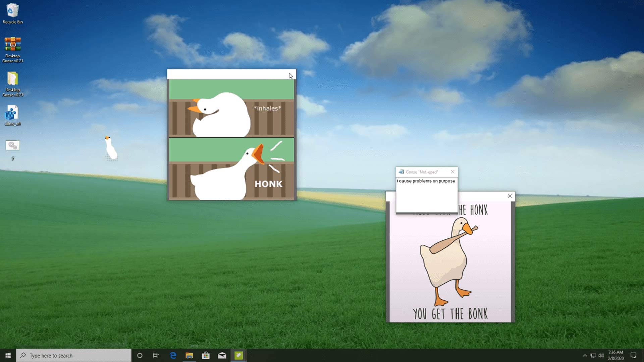Click the Goose Not-epad window icon
644x362 pixels.
pos(401,172)
